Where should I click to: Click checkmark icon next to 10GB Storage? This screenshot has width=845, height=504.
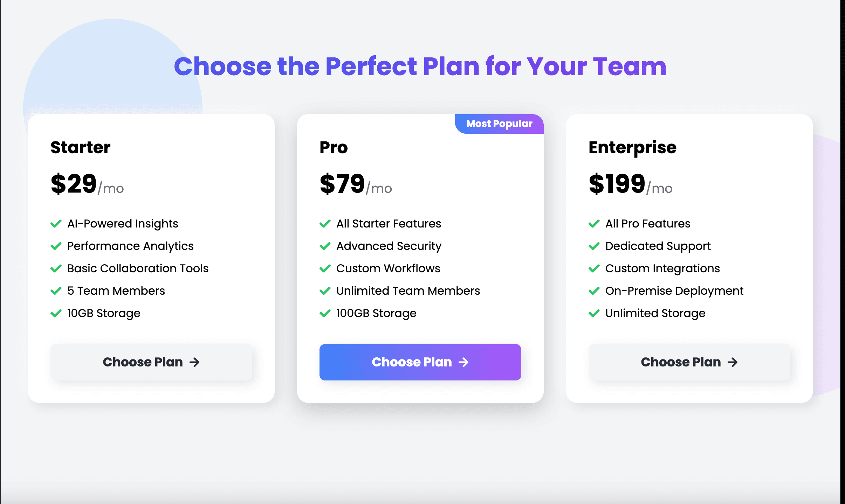tap(56, 313)
